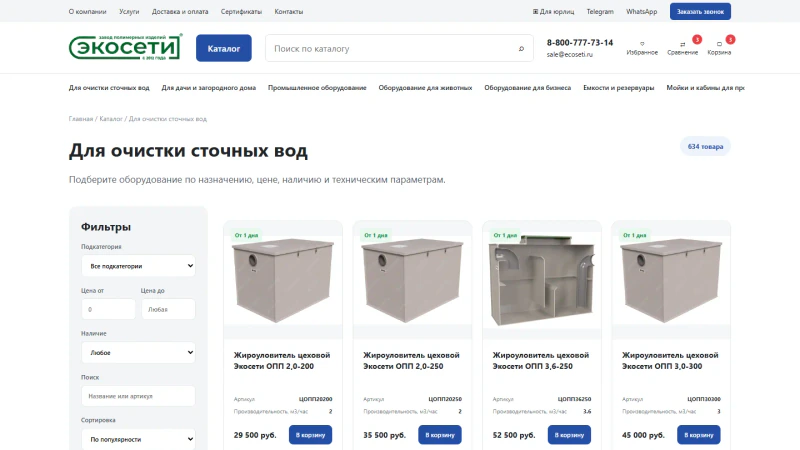Click phone number 8-800-777-73-14
The image size is (800, 450).
(x=580, y=42)
